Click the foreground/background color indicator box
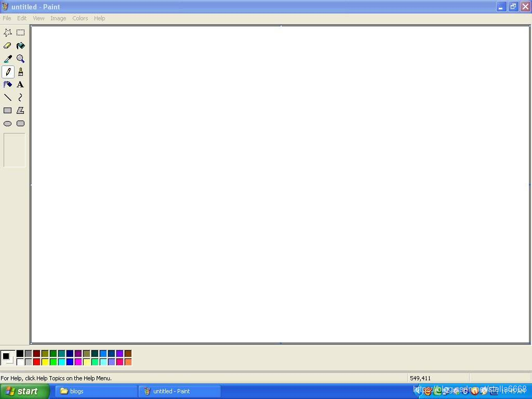532x399 pixels. pyautogui.click(x=8, y=358)
